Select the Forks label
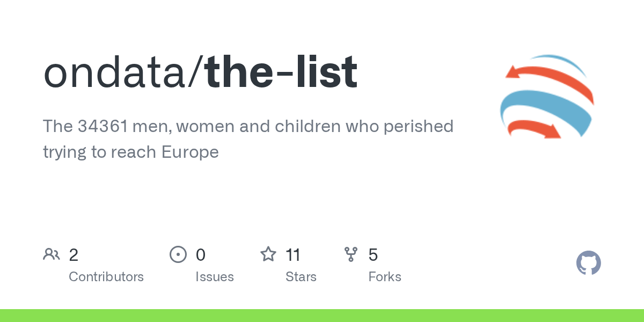 click(x=385, y=277)
